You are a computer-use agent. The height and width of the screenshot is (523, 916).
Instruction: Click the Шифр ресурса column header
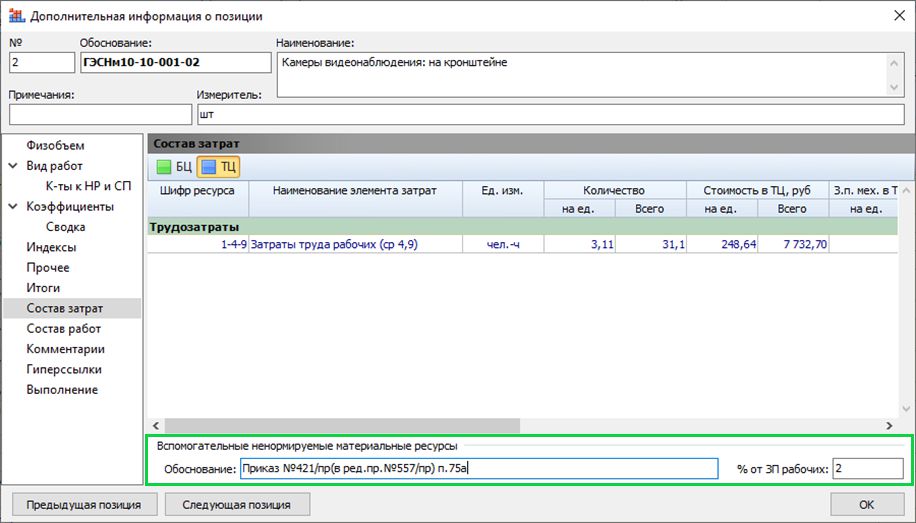(197, 199)
